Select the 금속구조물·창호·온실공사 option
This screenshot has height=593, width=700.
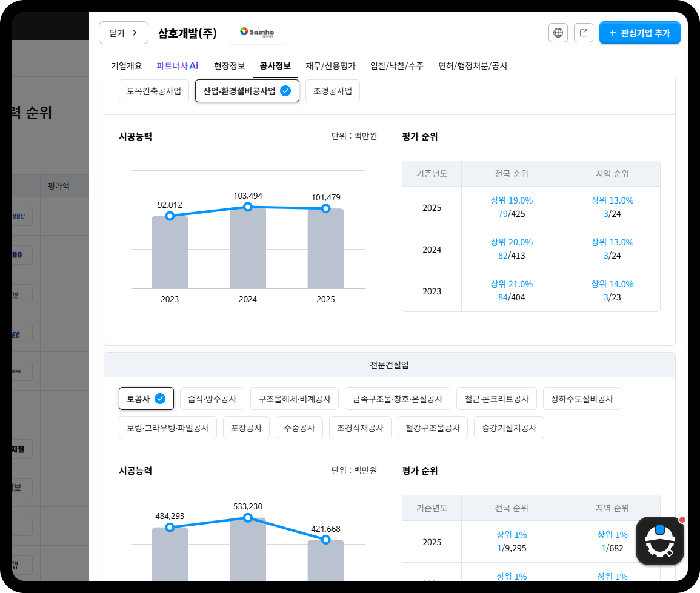pos(398,399)
